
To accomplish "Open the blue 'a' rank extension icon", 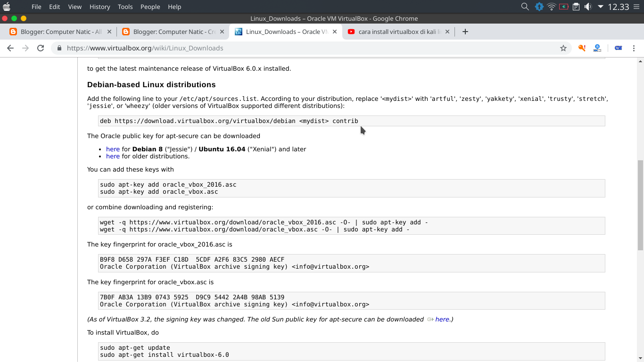I will [597, 48].
